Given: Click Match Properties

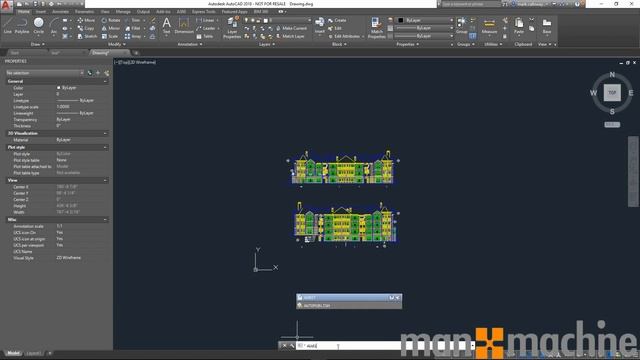Looking at the screenshot, I should 376,28.
